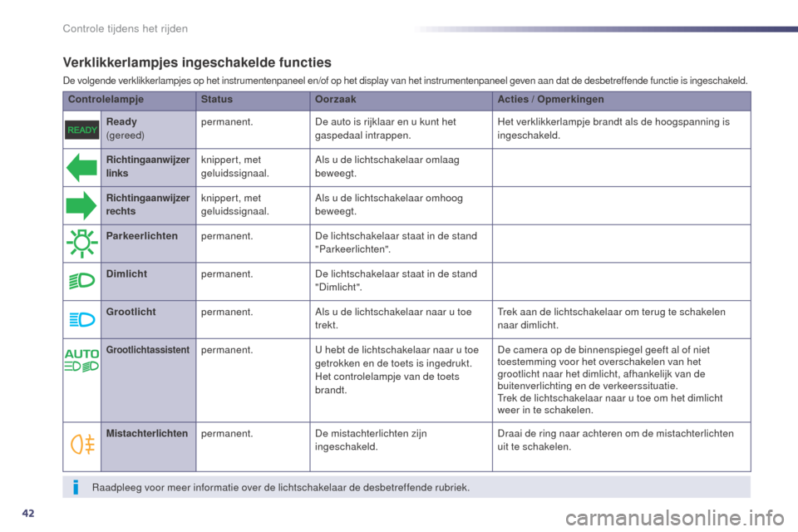Screen dimensions: 798x532
Task: Select the 'Acties / Opmerkingen' column header
Action: point(550,99)
